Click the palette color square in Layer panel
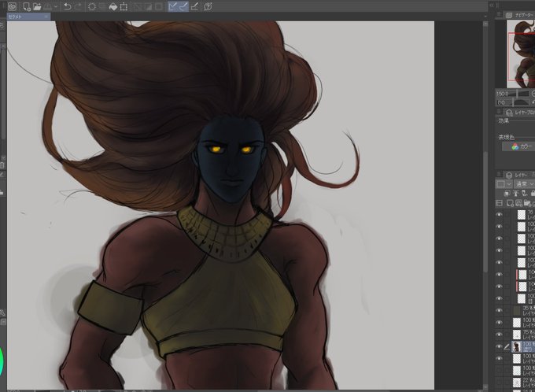This screenshot has height=392, width=535. point(500,184)
